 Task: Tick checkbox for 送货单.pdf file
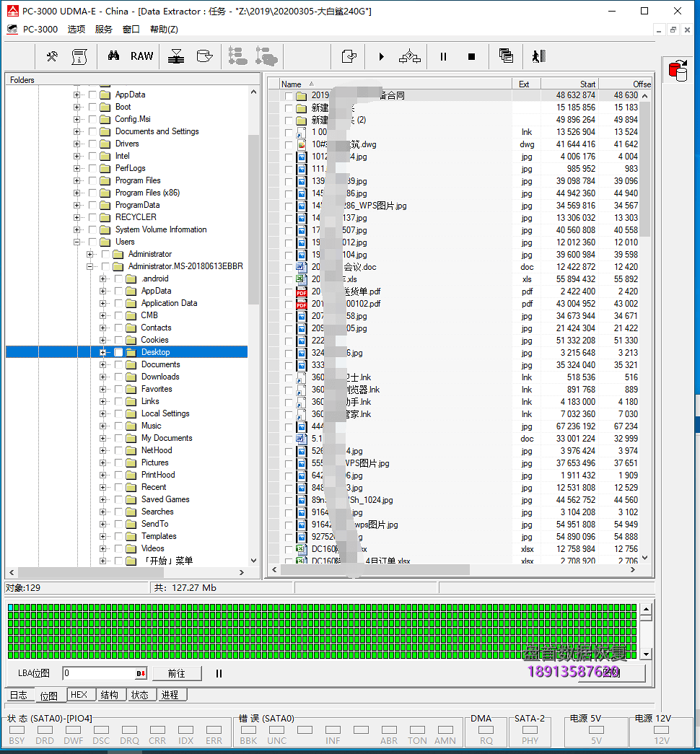click(289, 292)
